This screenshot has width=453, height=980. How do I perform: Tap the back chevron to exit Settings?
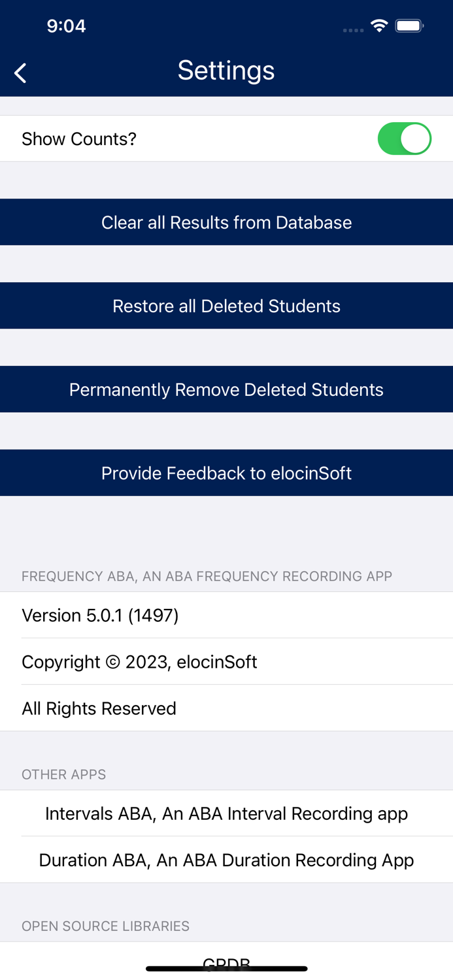[20, 72]
